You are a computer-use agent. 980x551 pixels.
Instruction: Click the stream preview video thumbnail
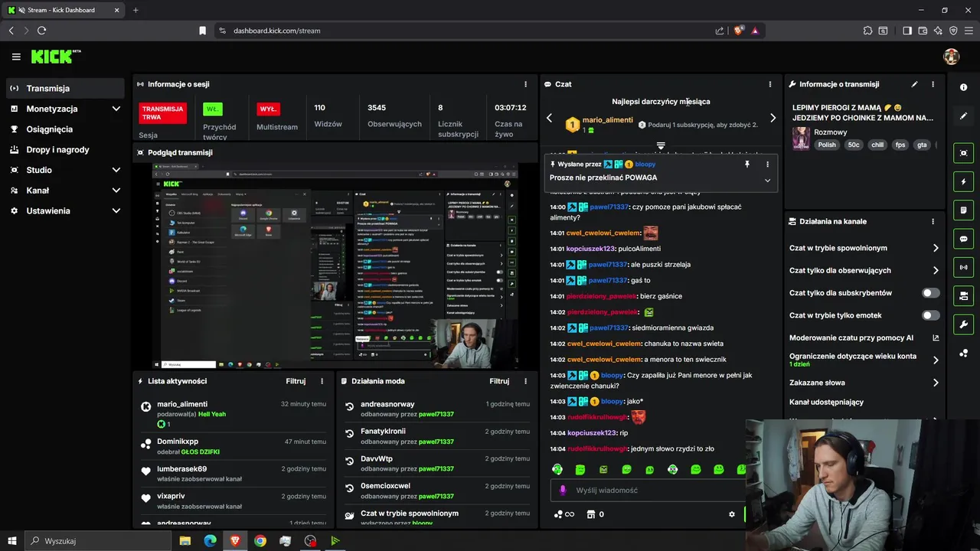coord(335,266)
